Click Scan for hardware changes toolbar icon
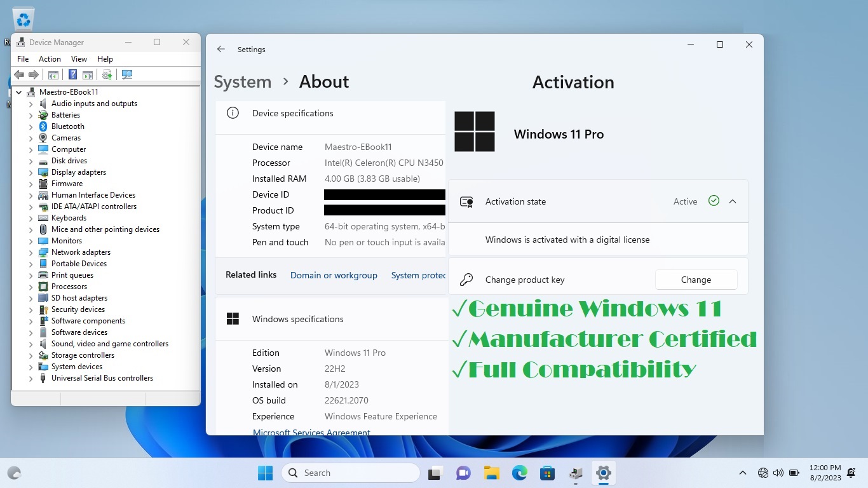Viewport: 868px width, 488px height. (x=127, y=75)
